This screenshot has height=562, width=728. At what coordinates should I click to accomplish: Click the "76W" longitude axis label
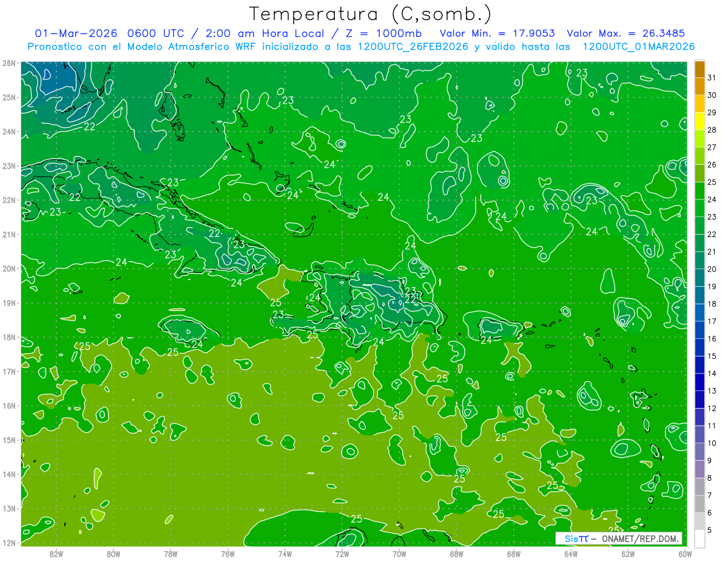pyautogui.click(x=228, y=554)
